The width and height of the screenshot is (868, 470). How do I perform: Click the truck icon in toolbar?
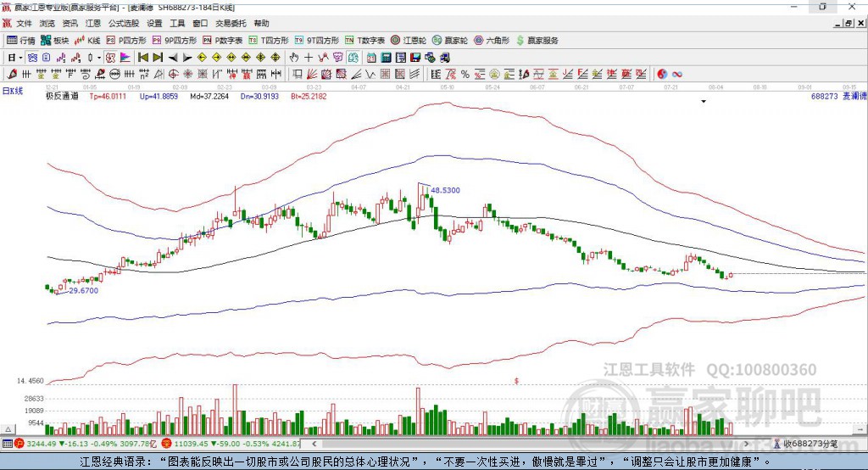click(x=444, y=58)
